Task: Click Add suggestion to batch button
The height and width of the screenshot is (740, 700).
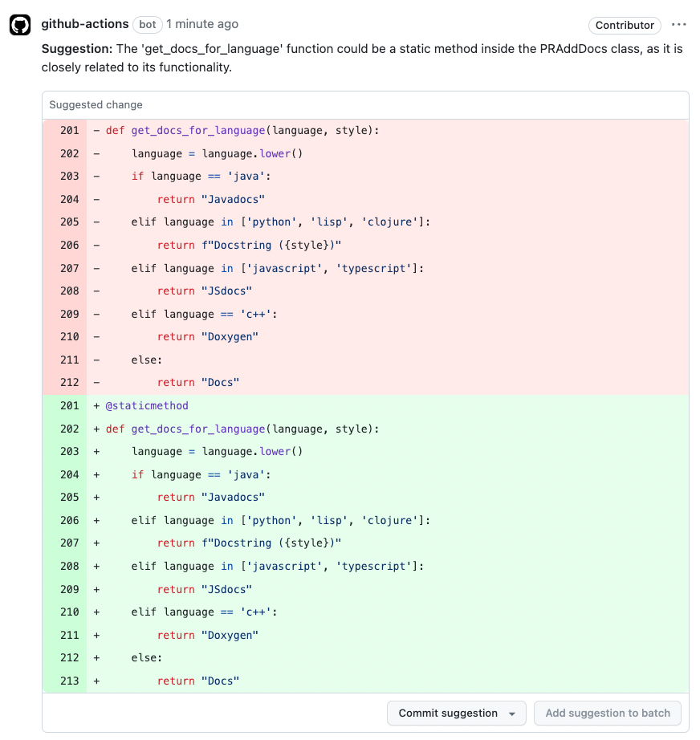Action: click(608, 713)
